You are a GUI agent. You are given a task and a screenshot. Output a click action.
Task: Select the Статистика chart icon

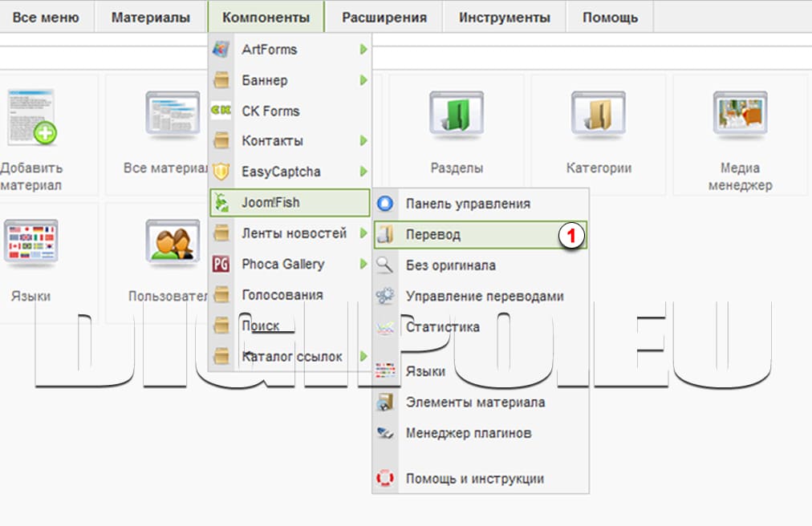(x=386, y=326)
